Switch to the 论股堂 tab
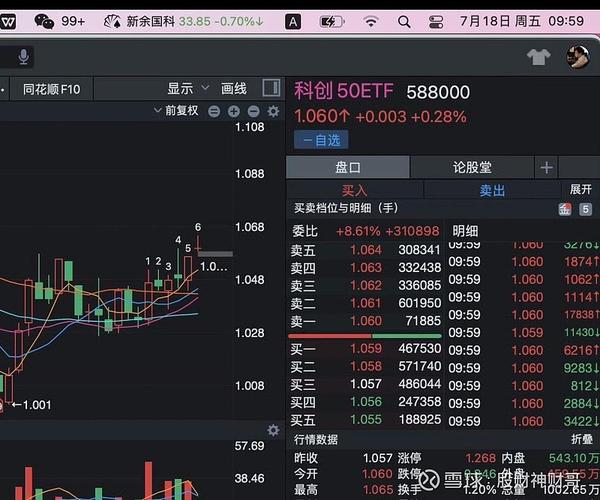 click(x=473, y=167)
